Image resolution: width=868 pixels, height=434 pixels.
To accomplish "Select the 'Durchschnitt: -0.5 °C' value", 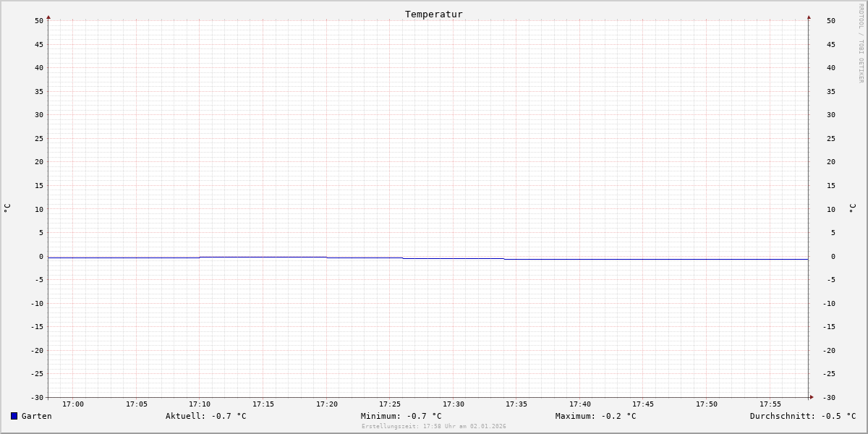I will [803, 416].
